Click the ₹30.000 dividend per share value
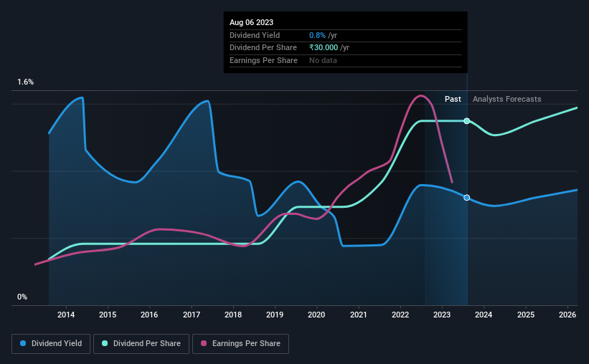Viewport: 589px width, 364px height. (324, 48)
